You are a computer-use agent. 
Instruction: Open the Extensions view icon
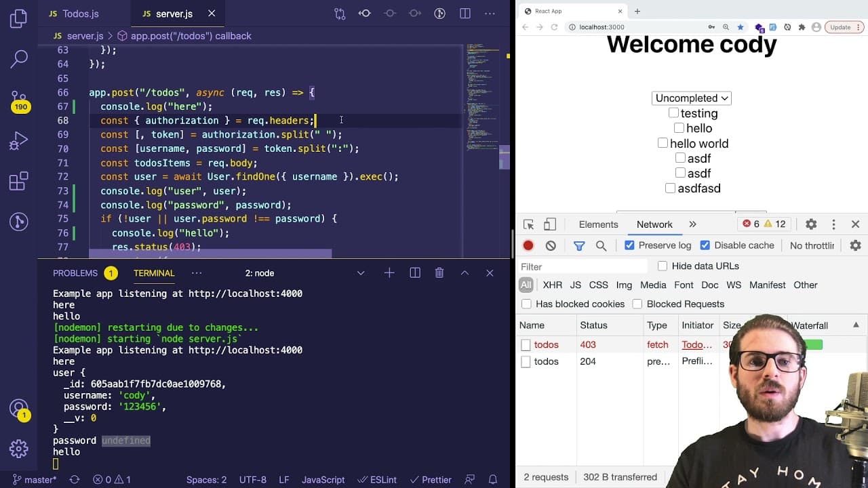pos(19,181)
